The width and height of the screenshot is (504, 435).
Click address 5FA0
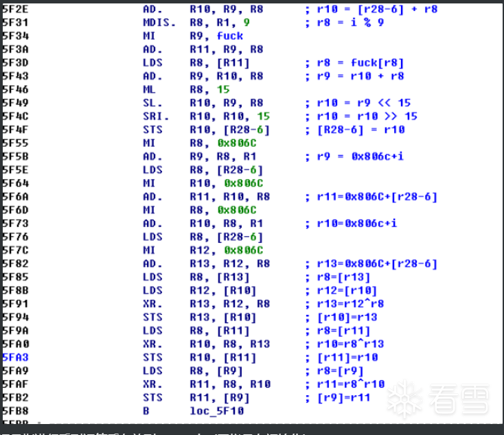pos(15,344)
